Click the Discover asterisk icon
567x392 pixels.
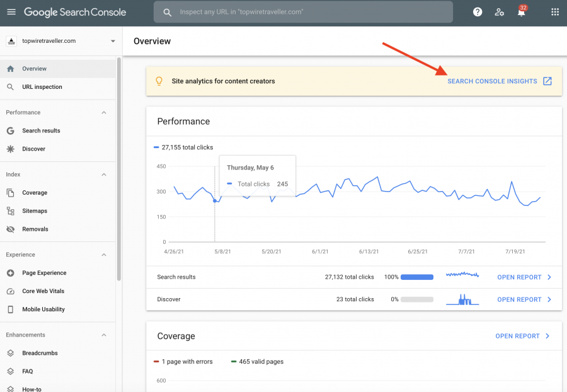11,149
